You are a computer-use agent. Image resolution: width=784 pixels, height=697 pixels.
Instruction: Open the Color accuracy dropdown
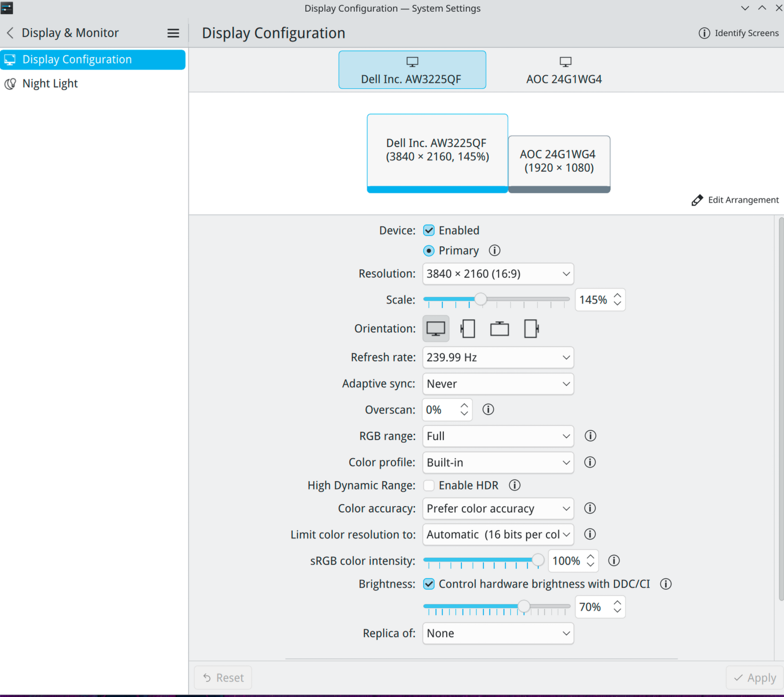pyautogui.click(x=498, y=508)
